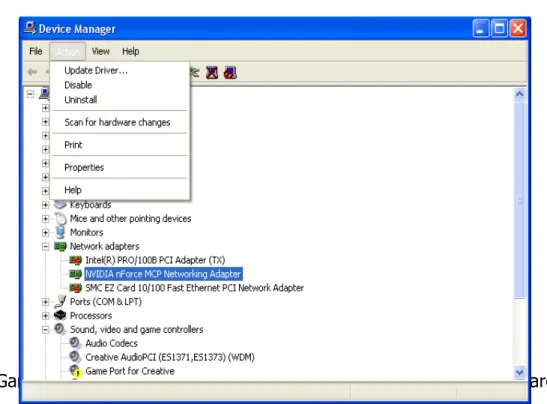547x404 pixels.
Task: Click the scrollbar up arrow
Action: [x=519, y=94]
